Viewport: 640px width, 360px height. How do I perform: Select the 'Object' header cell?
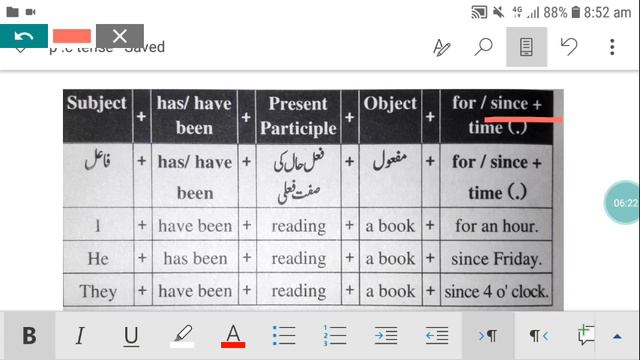[x=390, y=116]
